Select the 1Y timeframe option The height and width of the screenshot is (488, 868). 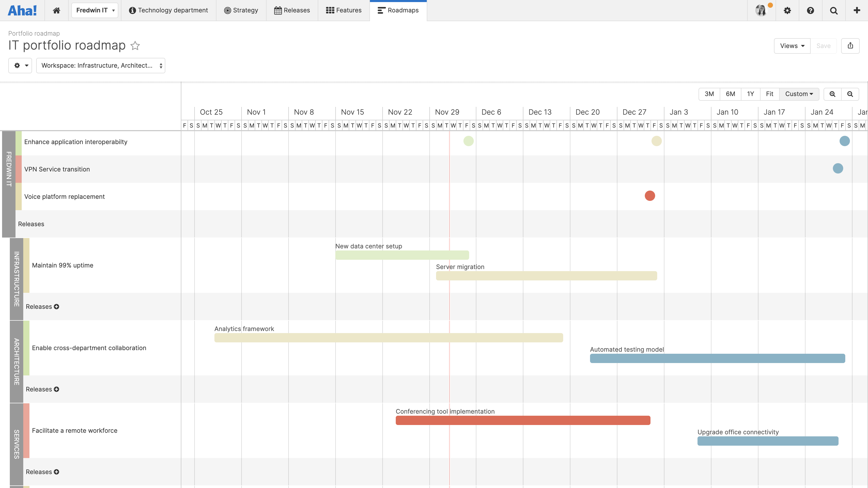pyautogui.click(x=750, y=94)
